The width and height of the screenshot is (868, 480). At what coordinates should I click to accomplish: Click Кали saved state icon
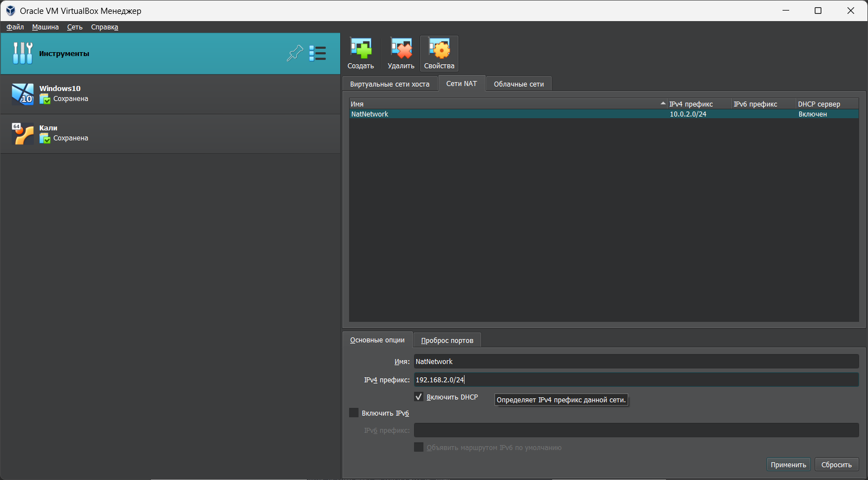click(x=45, y=138)
